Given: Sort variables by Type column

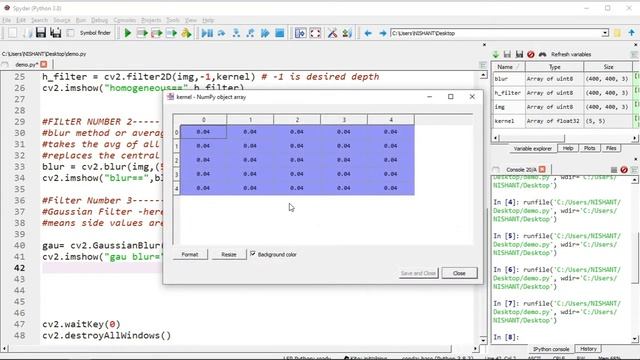Looking at the screenshot, I should pos(555,67).
